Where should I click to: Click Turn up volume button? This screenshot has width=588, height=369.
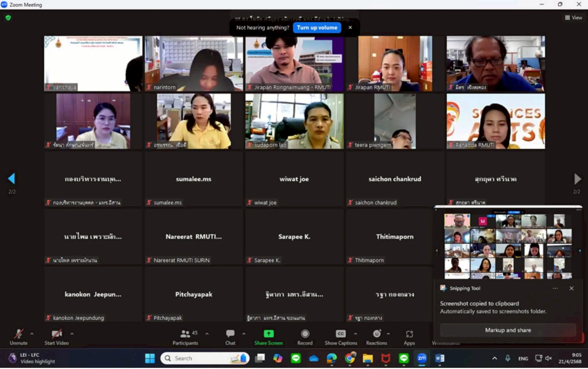(x=317, y=28)
